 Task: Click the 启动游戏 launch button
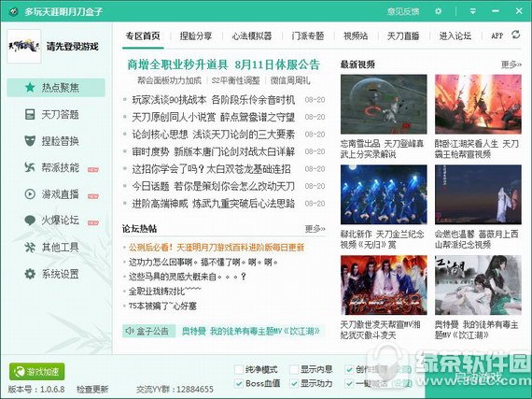click(x=479, y=377)
